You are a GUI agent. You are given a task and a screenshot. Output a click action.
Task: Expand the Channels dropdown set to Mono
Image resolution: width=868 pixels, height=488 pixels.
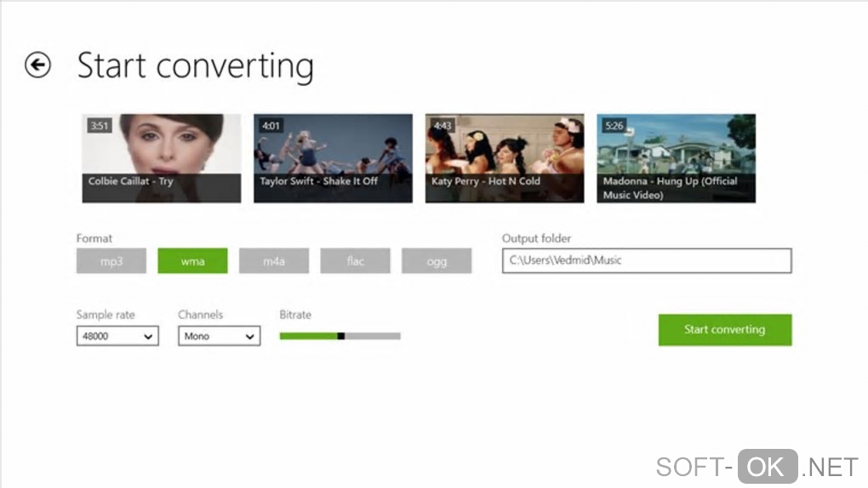(x=220, y=336)
